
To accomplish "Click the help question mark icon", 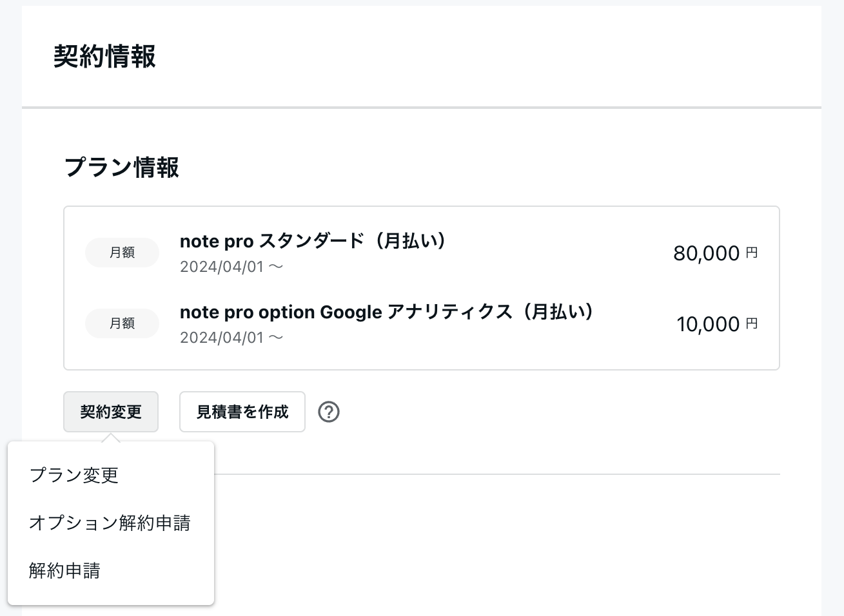I will pos(329,412).
